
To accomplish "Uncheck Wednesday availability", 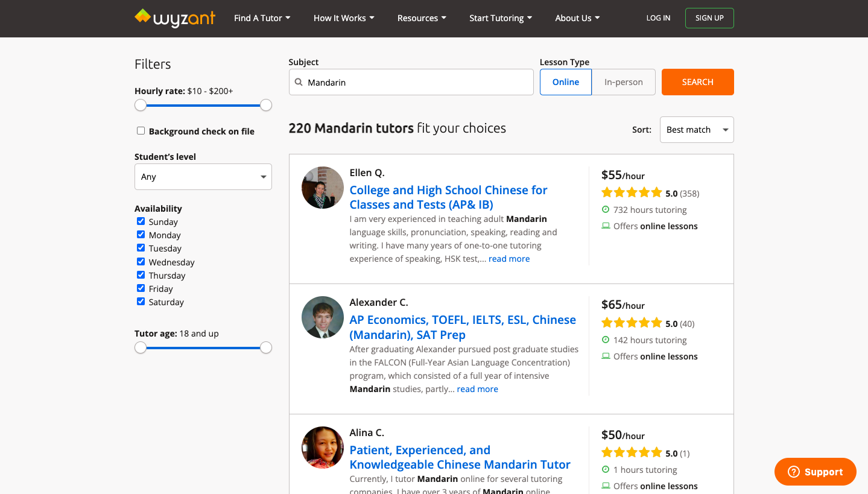I will point(141,262).
